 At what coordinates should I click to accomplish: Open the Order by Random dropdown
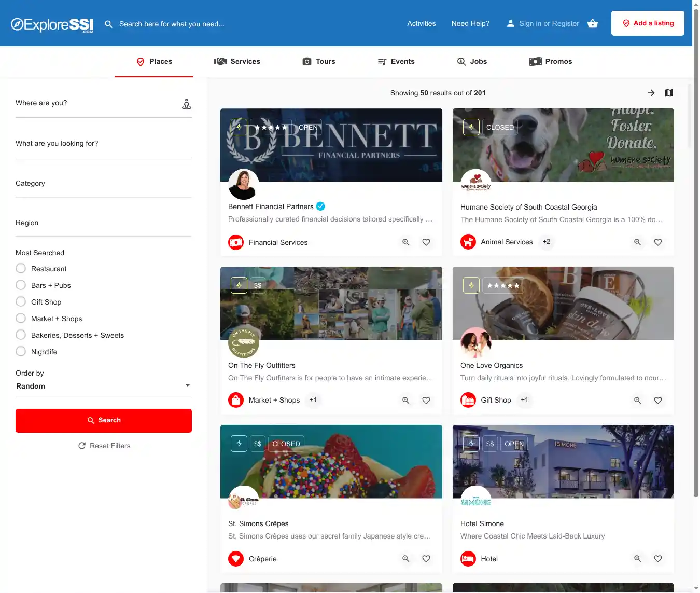pyautogui.click(x=103, y=386)
